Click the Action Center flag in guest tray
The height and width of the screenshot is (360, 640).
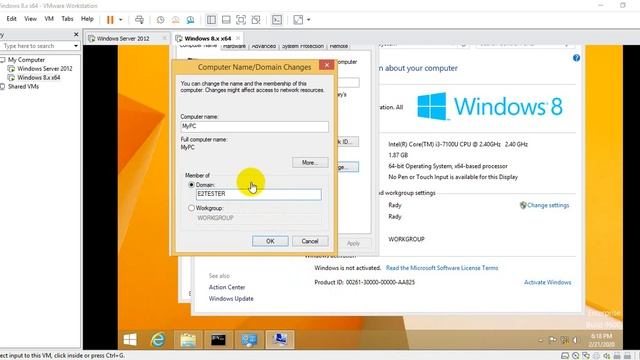coord(553,340)
